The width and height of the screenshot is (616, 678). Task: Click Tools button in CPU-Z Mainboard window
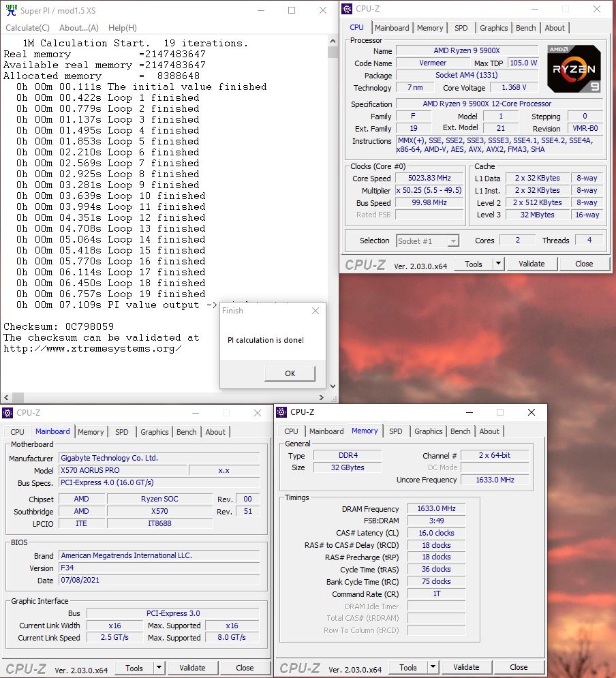click(134, 668)
